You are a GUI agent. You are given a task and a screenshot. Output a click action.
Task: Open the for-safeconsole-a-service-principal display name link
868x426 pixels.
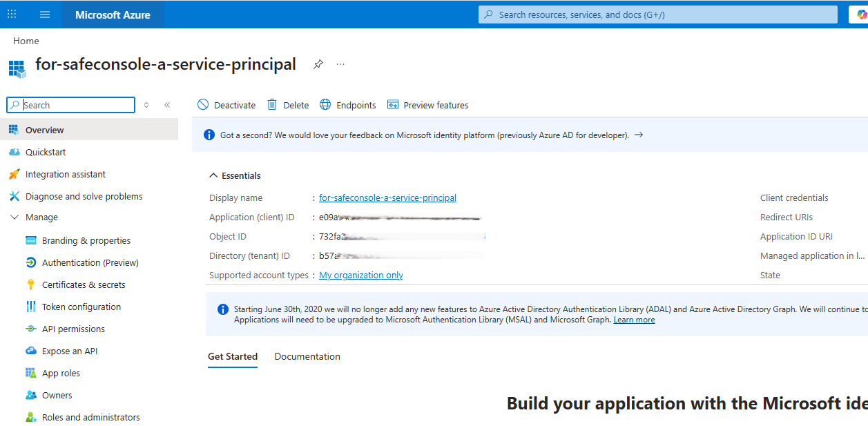click(387, 197)
